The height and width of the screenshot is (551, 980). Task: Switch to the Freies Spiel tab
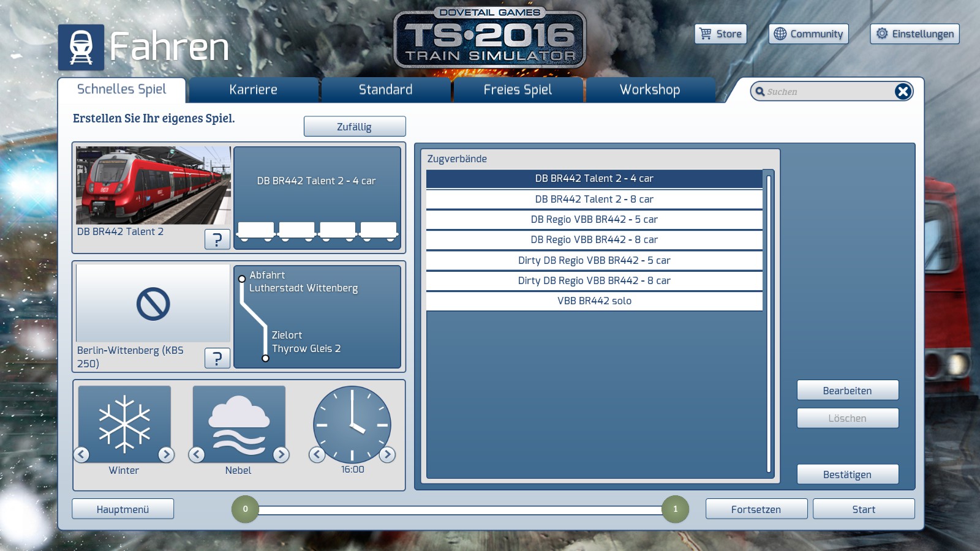(x=518, y=90)
